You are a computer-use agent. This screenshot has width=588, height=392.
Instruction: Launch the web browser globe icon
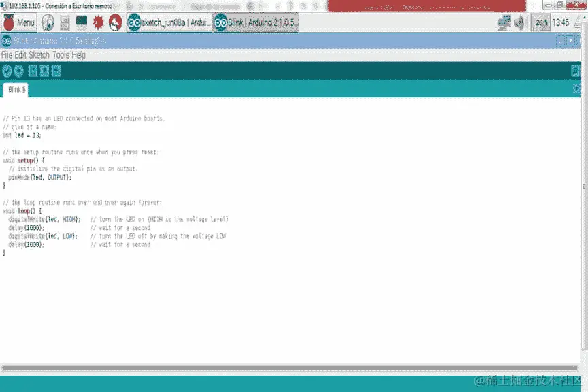(48, 23)
